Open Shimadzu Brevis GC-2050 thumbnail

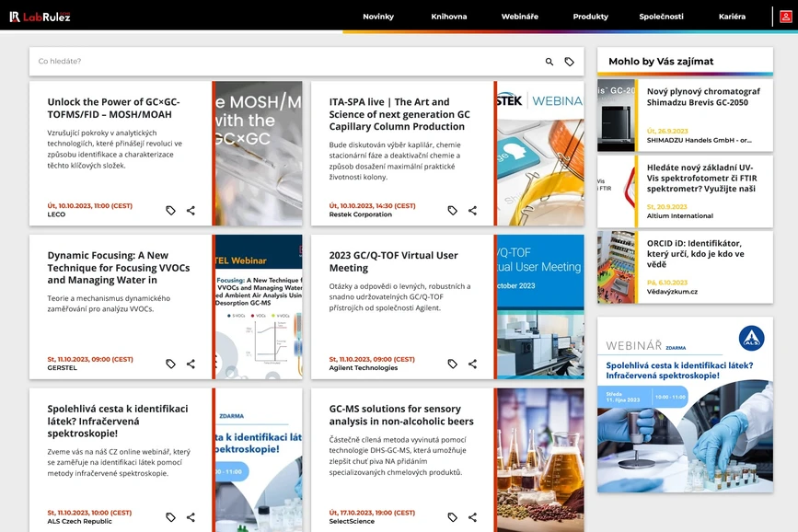pyautogui.click(x=616, y=115)
